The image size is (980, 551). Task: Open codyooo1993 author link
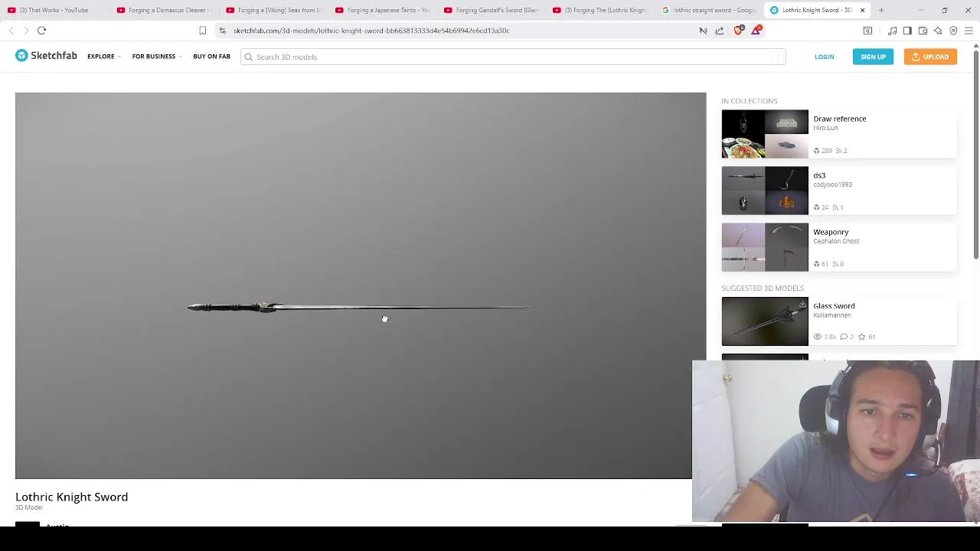point(832,184)
